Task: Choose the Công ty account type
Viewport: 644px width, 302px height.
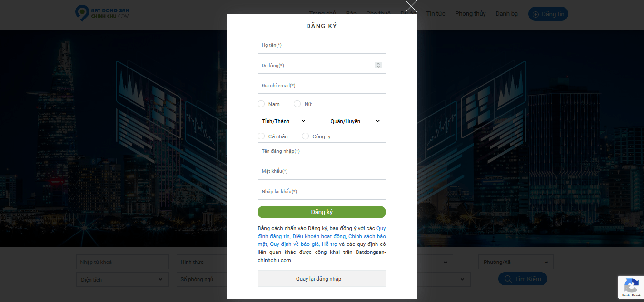Action: coord(305,136)
